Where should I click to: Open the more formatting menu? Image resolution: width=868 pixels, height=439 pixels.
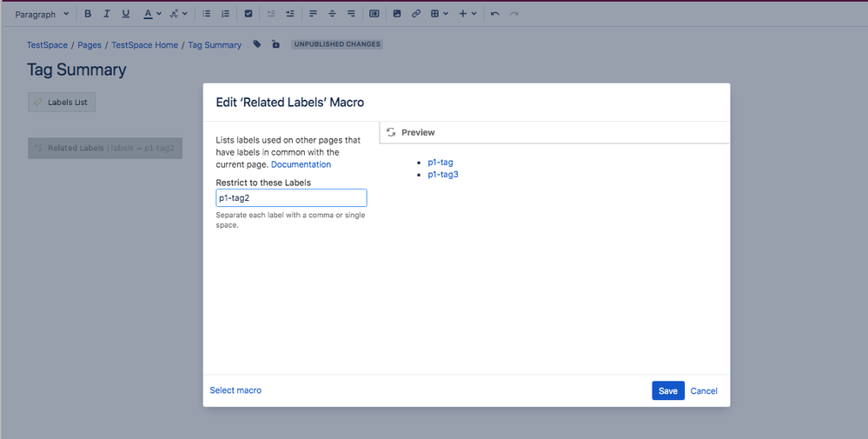178,13
